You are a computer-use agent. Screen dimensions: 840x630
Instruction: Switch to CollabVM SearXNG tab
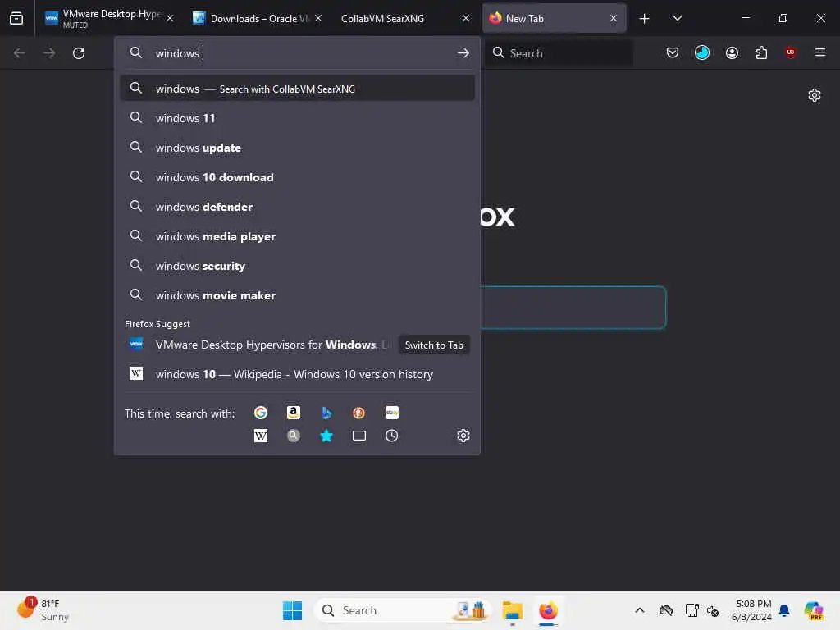404,18
